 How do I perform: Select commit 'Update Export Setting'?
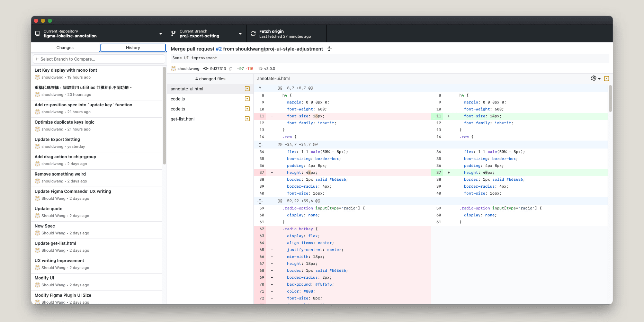[97, 143]
